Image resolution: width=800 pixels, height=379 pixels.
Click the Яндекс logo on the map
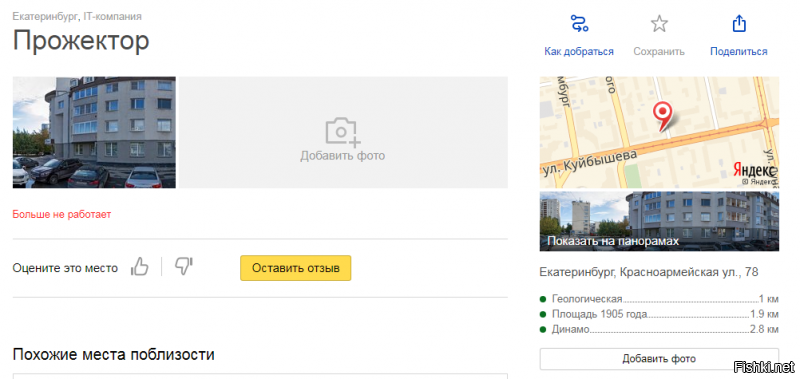pyautogui.click(x=754, y=170)
